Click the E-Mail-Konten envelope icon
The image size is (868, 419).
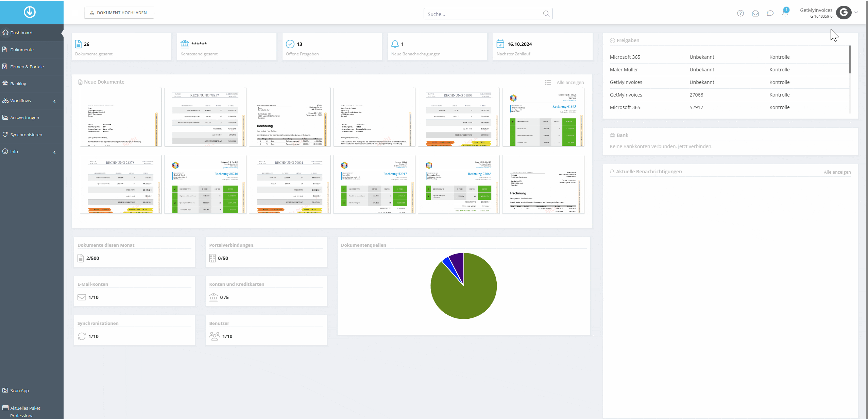(82, 297)
